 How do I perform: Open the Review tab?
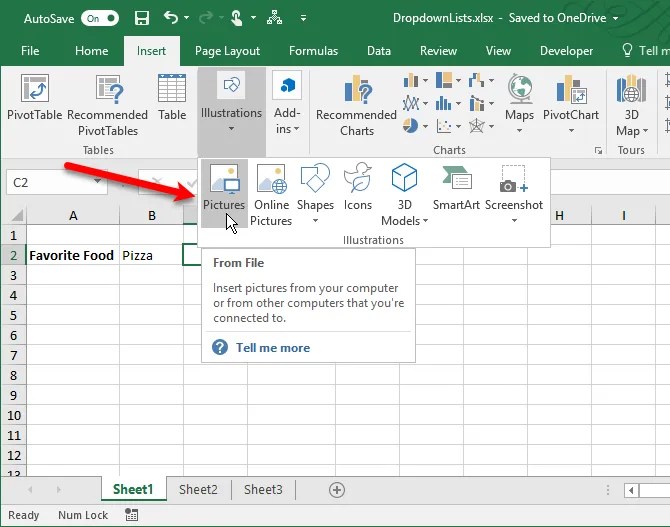[x=438, y=51]
